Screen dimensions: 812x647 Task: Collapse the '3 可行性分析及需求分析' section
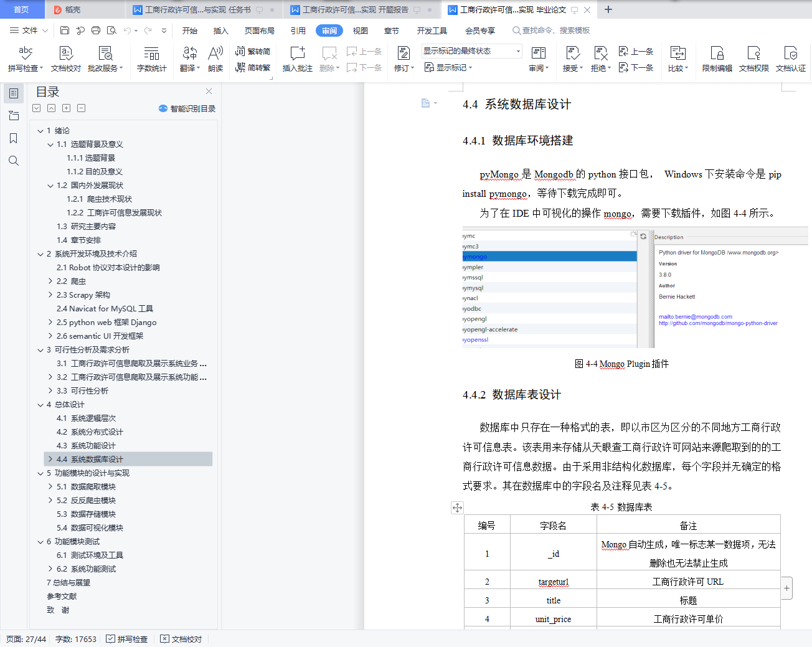40,350
